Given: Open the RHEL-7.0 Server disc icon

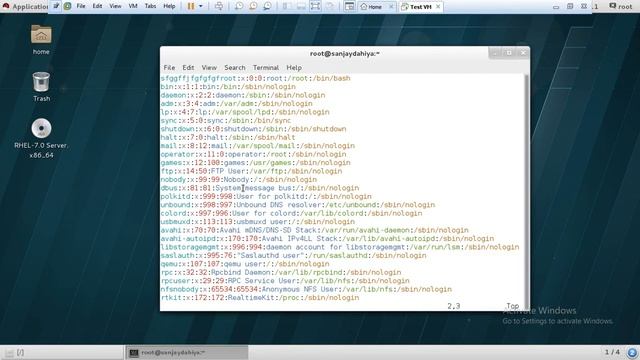Looking at the screenshot, I should tap(41, 138).
